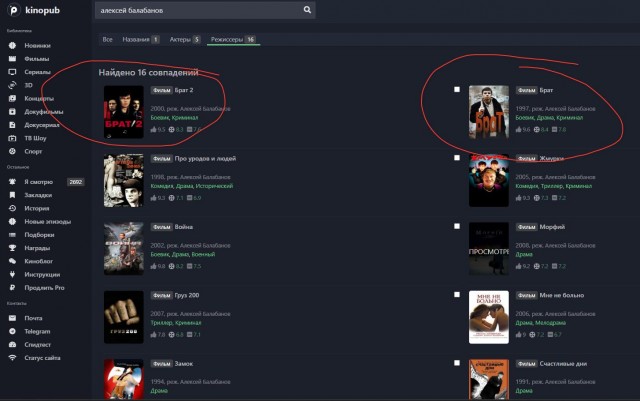Open Сериалы via its monitor icon
Viewport: 640px width, 401px height.
[12, 72]
